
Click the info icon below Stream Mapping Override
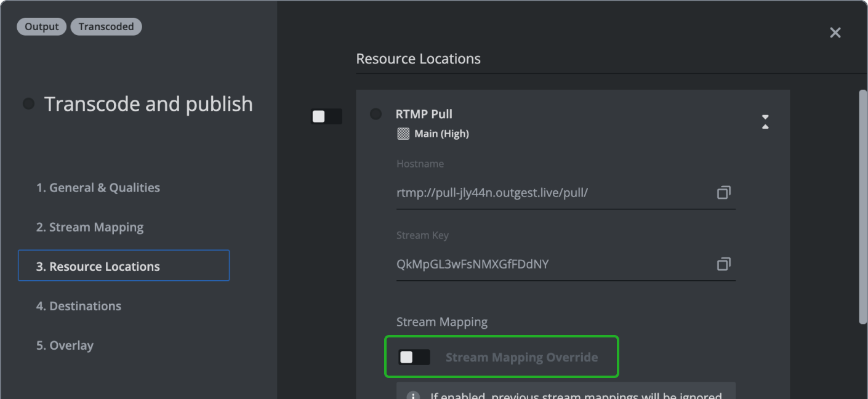pos(413,395)
